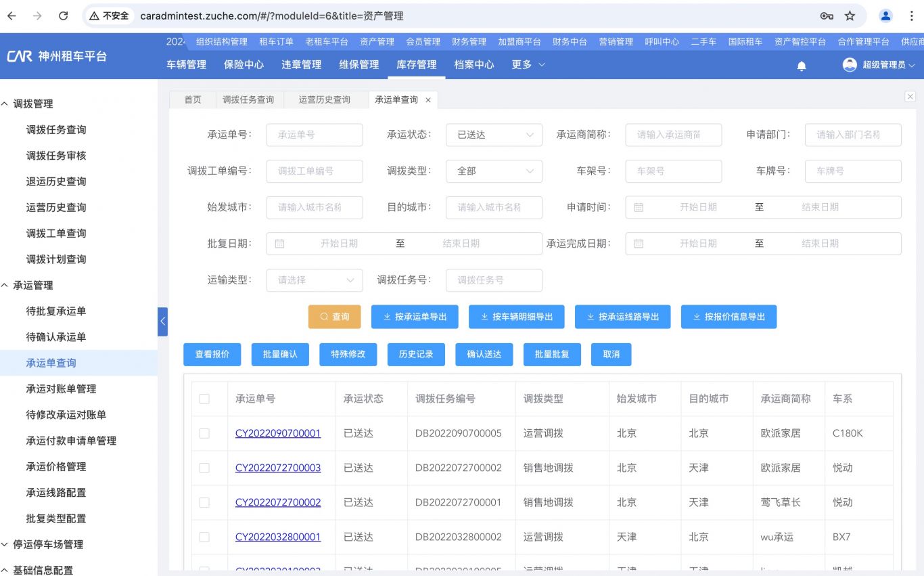Click calendar icon in 批复日期 field
Viewport: 924px width, 576px height.
pyautogui.click(x=279, y=244)
